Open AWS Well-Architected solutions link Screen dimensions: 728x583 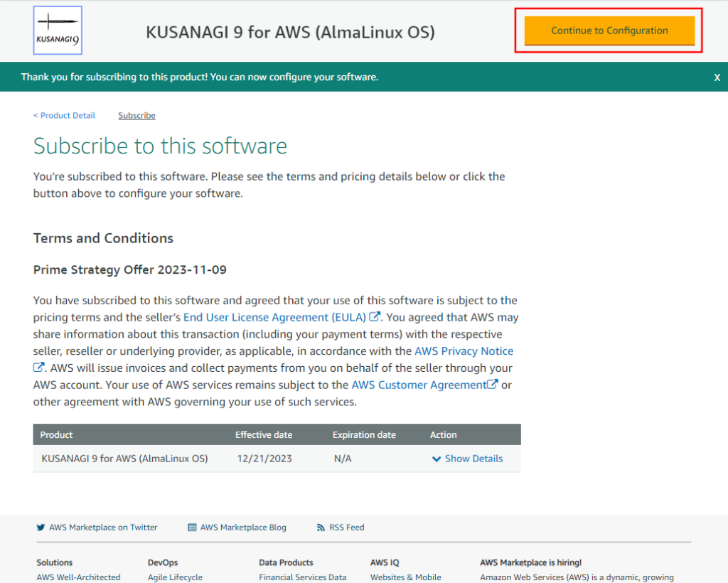pos(78,577)
